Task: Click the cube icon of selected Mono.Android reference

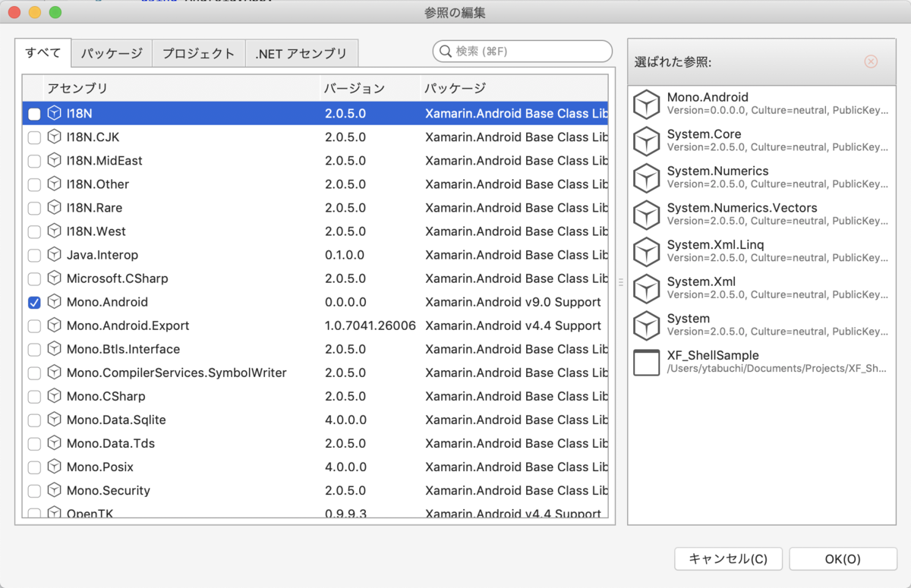Action: (646, 105)
